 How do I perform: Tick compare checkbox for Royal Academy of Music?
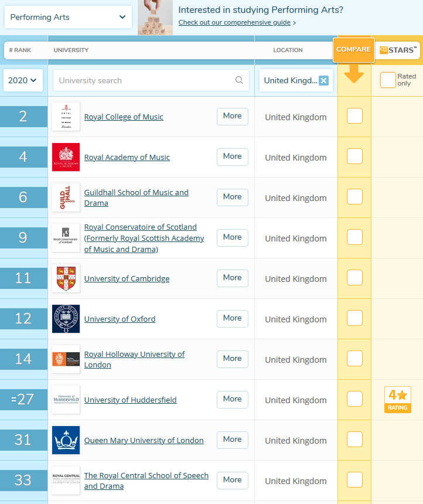point(354,156)
